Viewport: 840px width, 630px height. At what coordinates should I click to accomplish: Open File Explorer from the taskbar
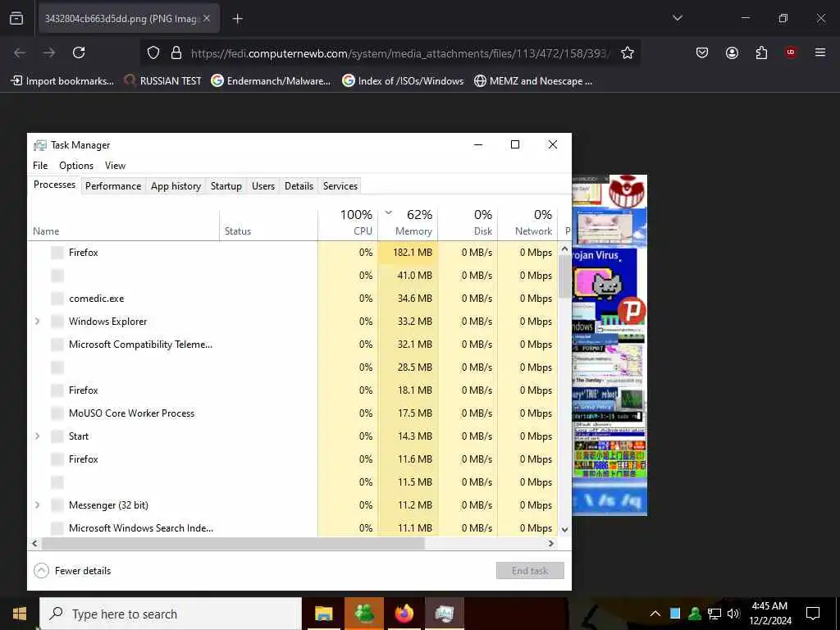(323, 614)
